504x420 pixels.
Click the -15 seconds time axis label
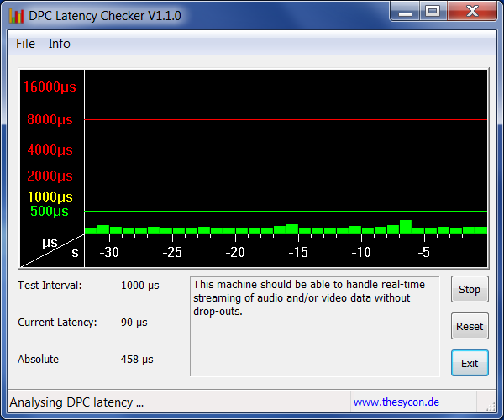(298, 252)
